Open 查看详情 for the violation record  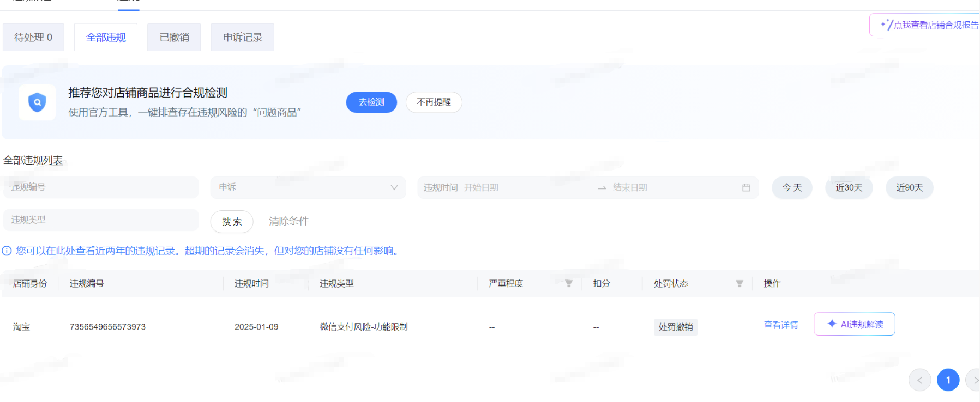click(780, 325)
